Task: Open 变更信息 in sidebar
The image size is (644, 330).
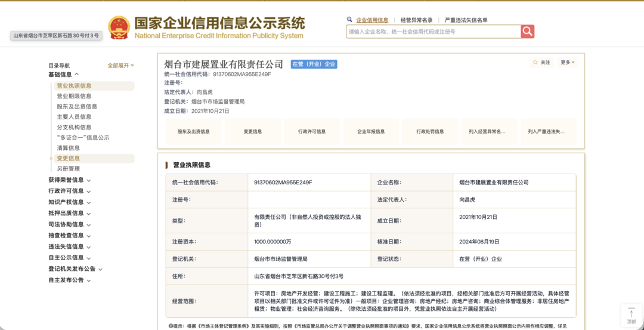Action: click(x=94, y=158)
